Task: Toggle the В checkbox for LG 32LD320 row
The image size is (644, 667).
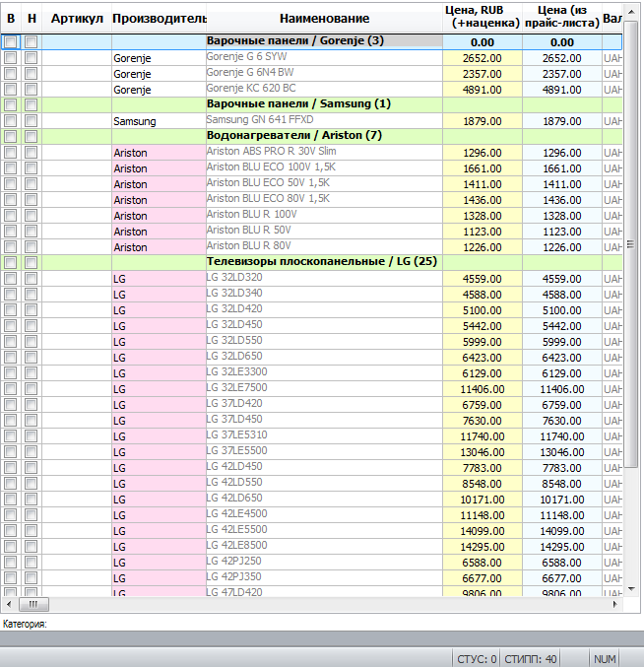Action: coord(11,279)
